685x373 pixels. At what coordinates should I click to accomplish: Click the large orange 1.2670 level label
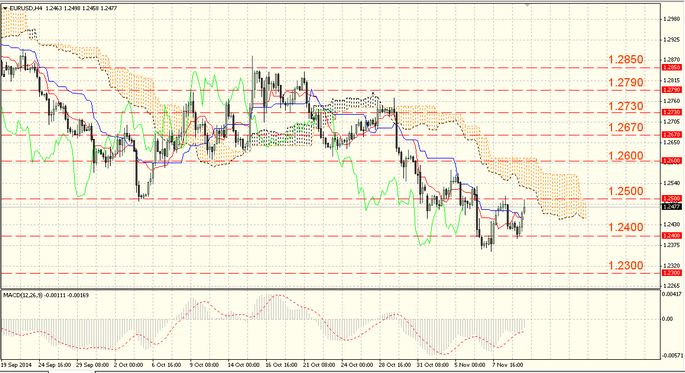click(x=626, y=127)
